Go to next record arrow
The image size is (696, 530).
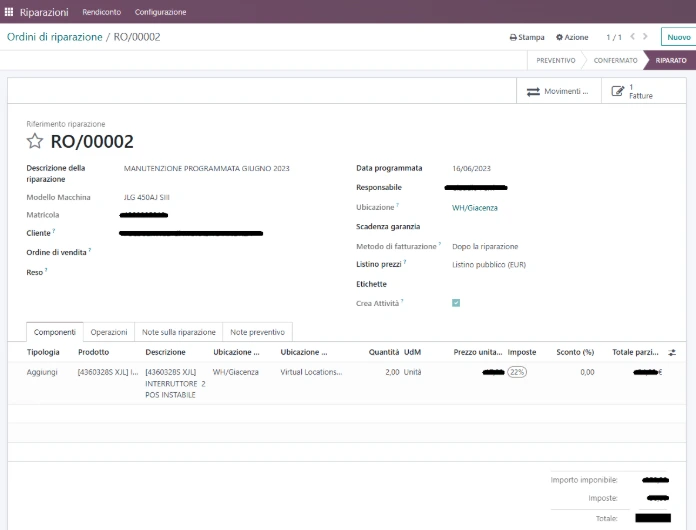pyautogui.click(x=645, y=37)
